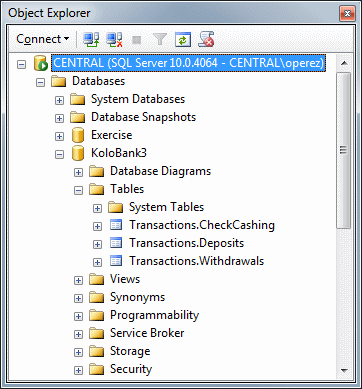Click the Database Diagrams folder icon

96,171
